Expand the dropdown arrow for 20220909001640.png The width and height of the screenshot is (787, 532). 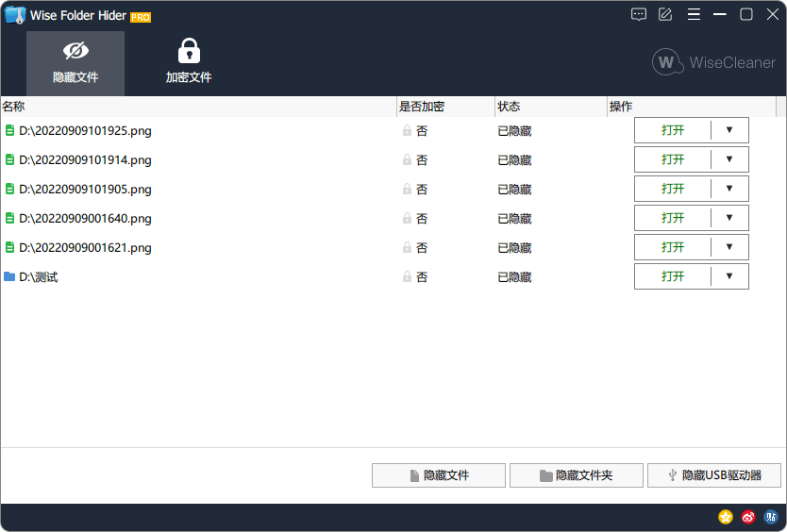click(729, 217)
